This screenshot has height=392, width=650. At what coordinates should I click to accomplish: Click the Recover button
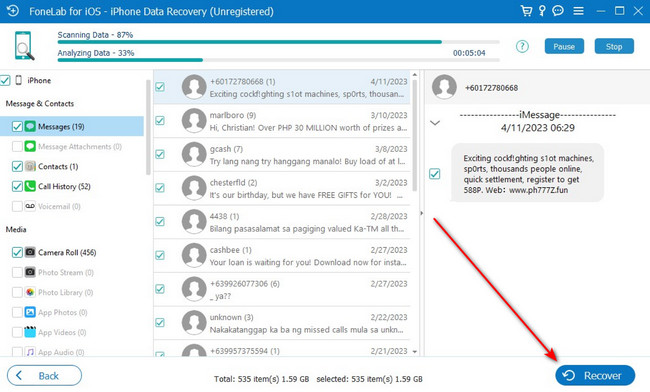[595, 375]
